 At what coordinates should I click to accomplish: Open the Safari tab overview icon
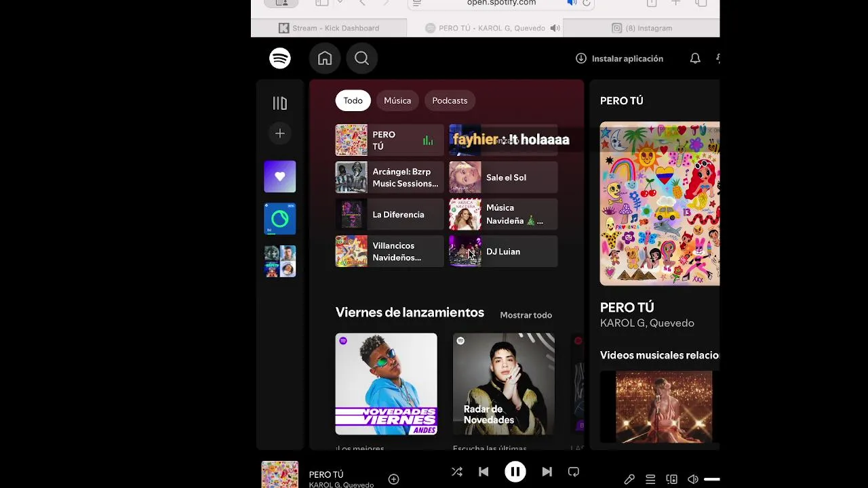(x=701, y=3)
